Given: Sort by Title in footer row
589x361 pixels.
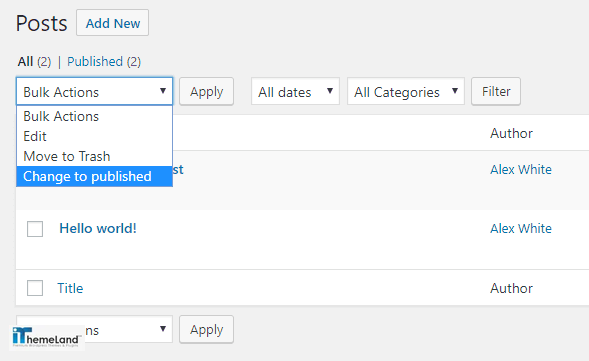Looking at the screenshot, I should pyautogui.click(x=70, y=288).
